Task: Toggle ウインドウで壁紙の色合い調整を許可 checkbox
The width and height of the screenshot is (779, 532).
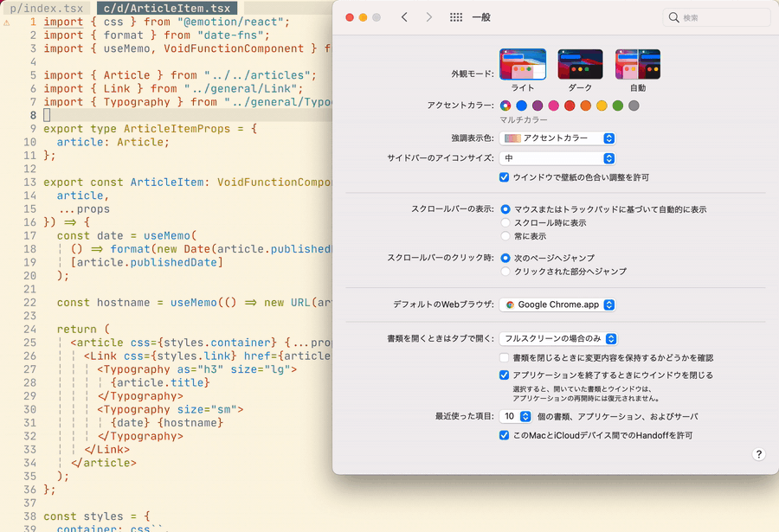Action: (505, 177)
